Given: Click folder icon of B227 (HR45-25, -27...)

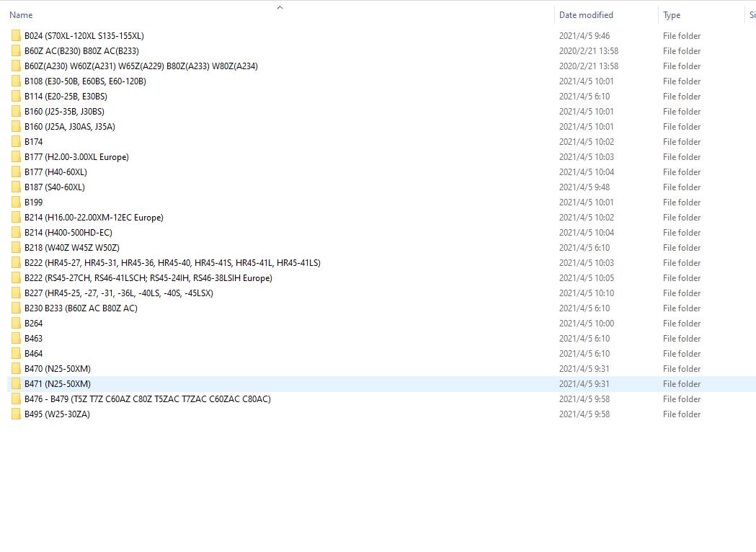Looking at the screenshot, I should click(16, 293).
